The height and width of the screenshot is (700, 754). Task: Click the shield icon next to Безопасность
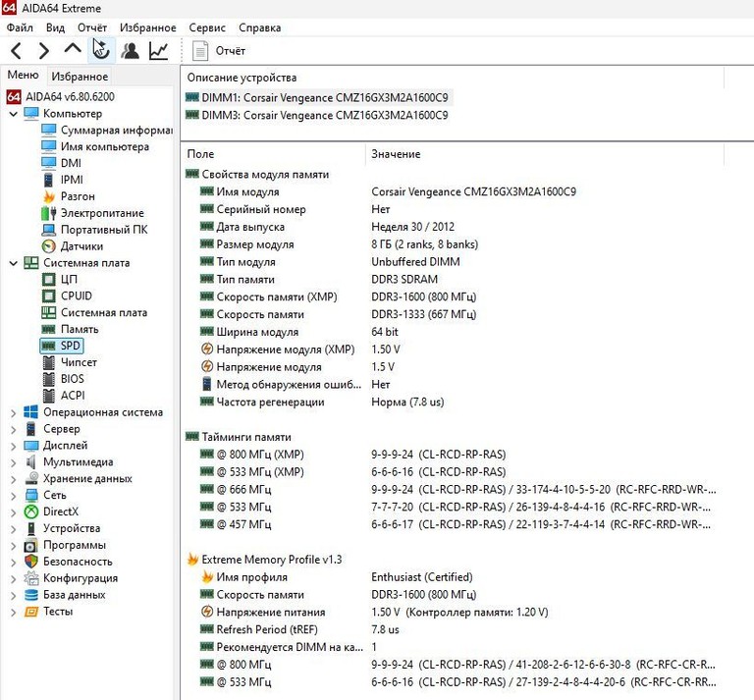(x=30, y=561)
